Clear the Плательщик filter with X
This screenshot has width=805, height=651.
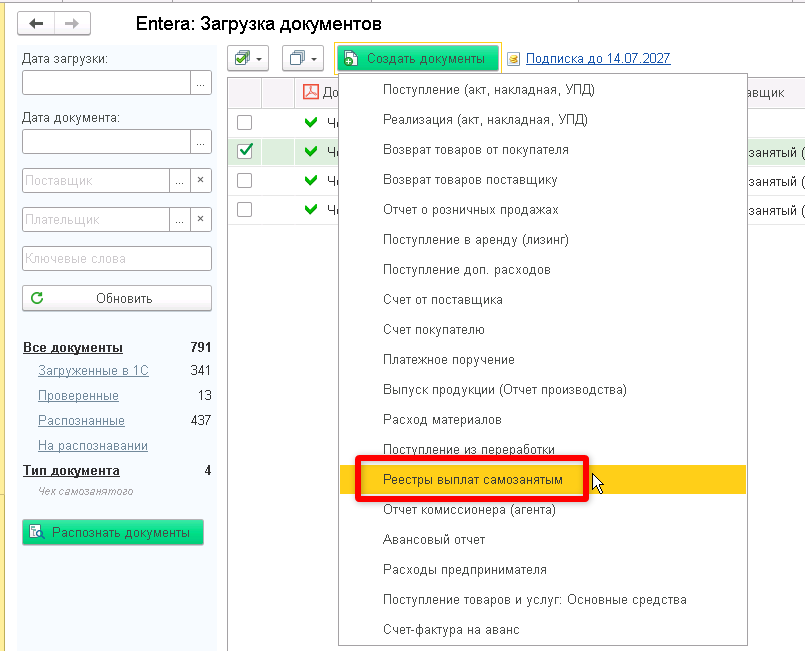click(200, 219)
